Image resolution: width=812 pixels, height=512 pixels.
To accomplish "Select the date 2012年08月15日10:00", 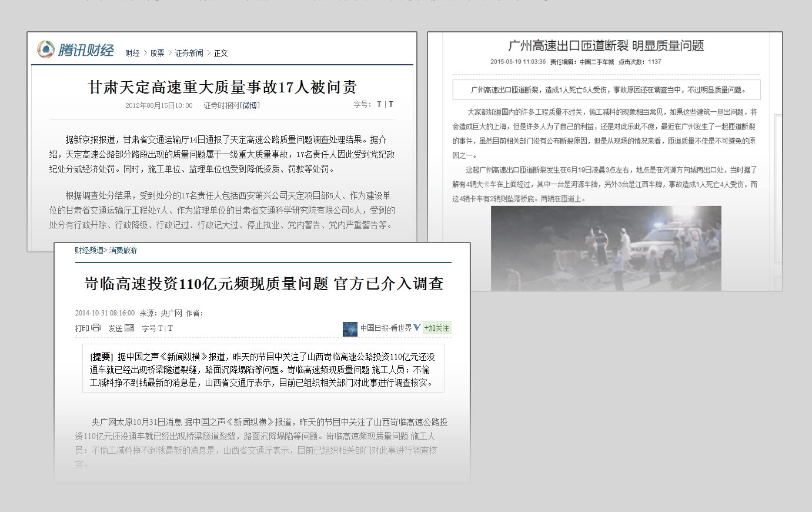I will tap(159, 105).
